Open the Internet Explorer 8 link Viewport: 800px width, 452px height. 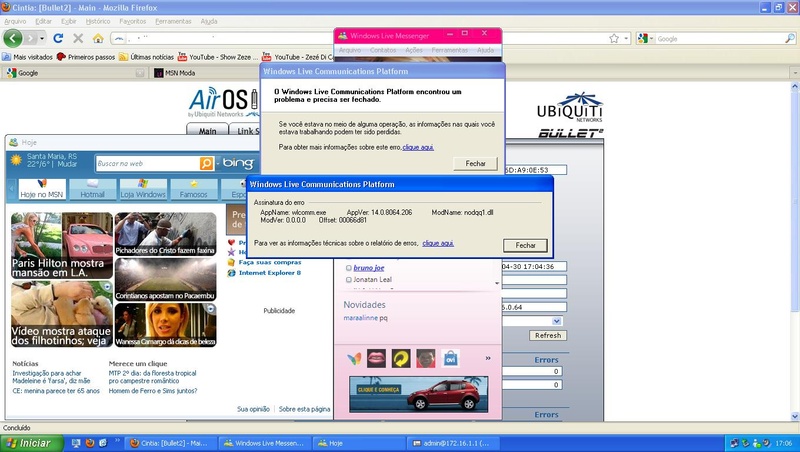point(269,272)
